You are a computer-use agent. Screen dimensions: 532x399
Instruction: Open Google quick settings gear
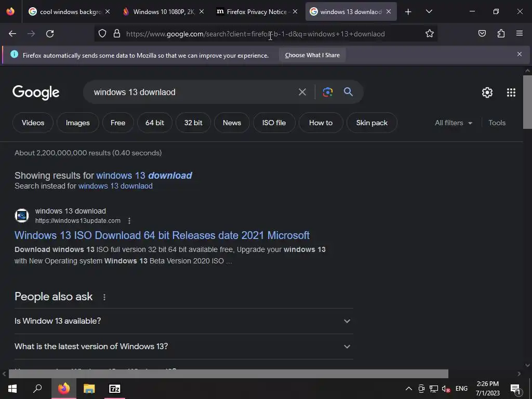pos(487,92)
